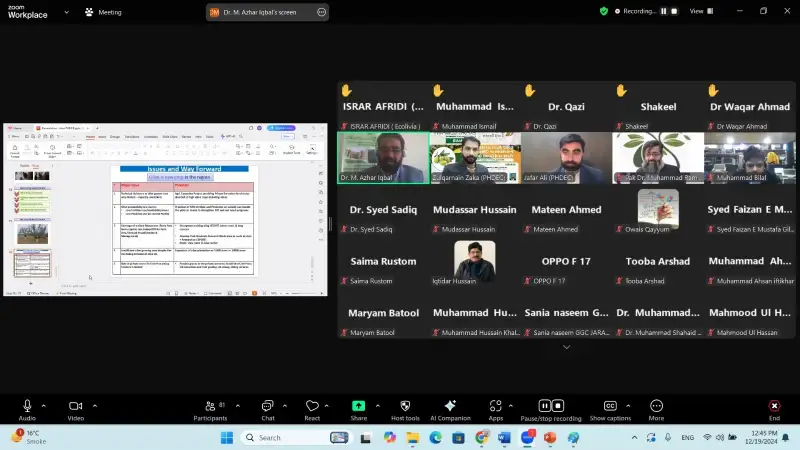Toggle the Audio microphone mute
Image resolution: width=800 pixels, height=450 pixels.
click(x=27, y=410)
